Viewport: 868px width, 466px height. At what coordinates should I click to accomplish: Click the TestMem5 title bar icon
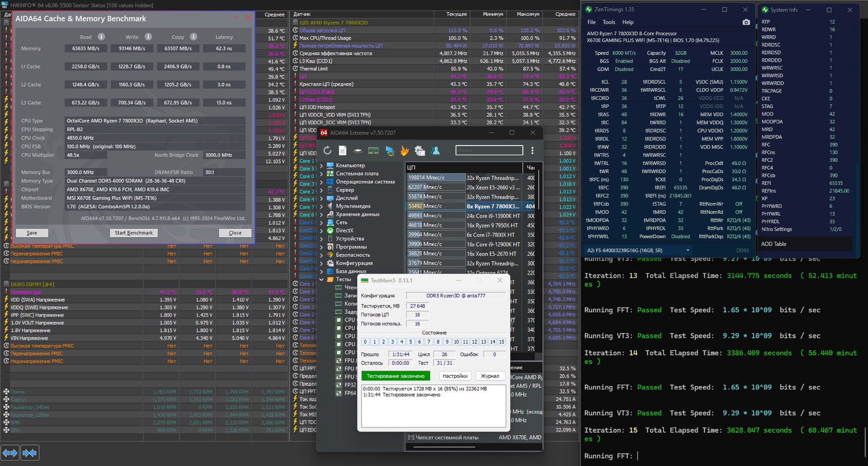click(365, 280)
